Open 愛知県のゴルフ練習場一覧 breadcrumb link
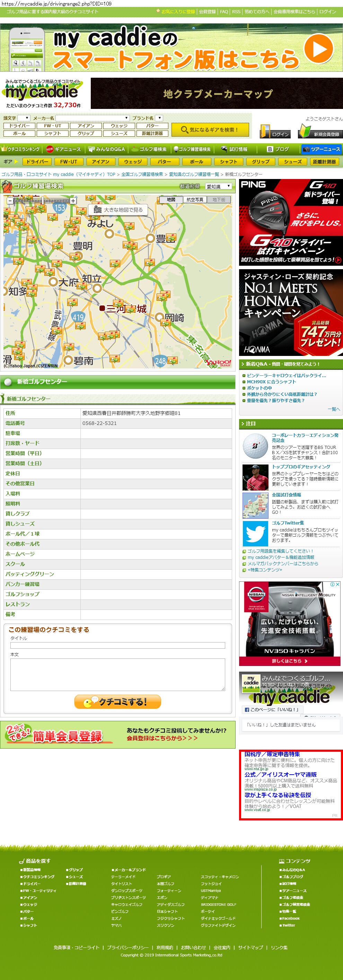This screenshot has height=980, width=343. [194, 174]
